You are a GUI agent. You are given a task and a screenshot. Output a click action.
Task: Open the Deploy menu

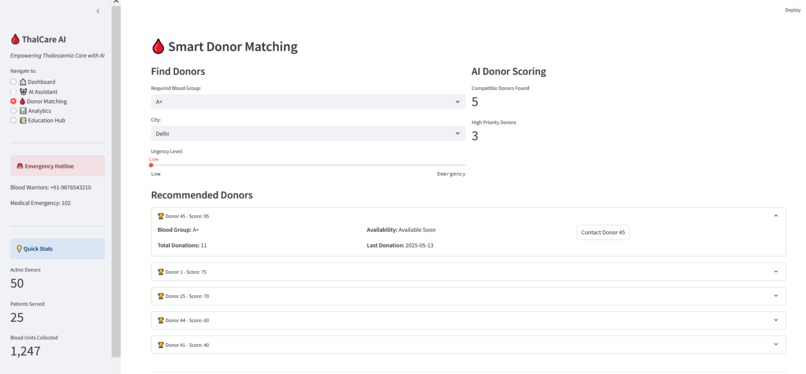coord(792,10)
